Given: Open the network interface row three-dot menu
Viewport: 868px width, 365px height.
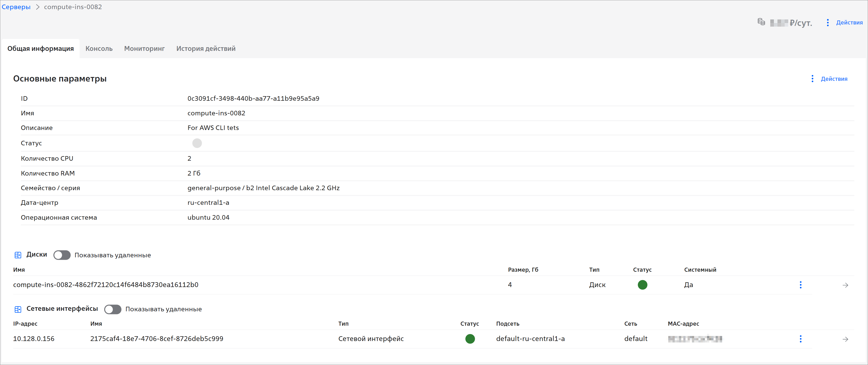Looking at the screenshot, I should [801, 339].
